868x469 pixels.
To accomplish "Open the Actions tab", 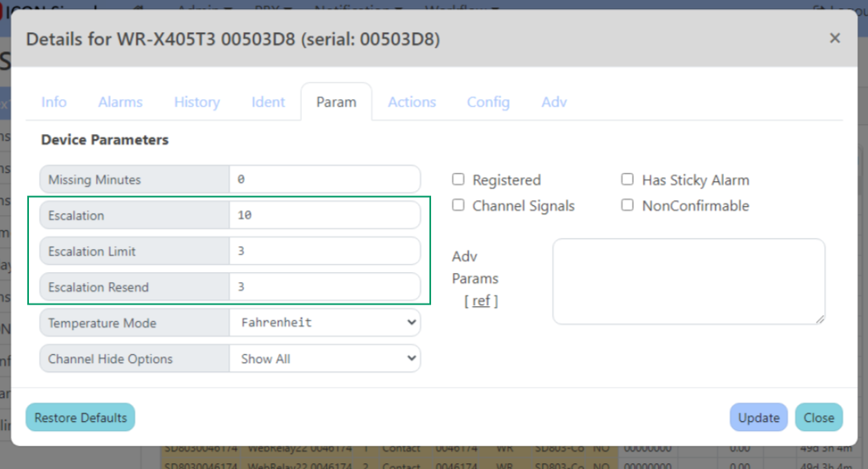I will [411, 102].
